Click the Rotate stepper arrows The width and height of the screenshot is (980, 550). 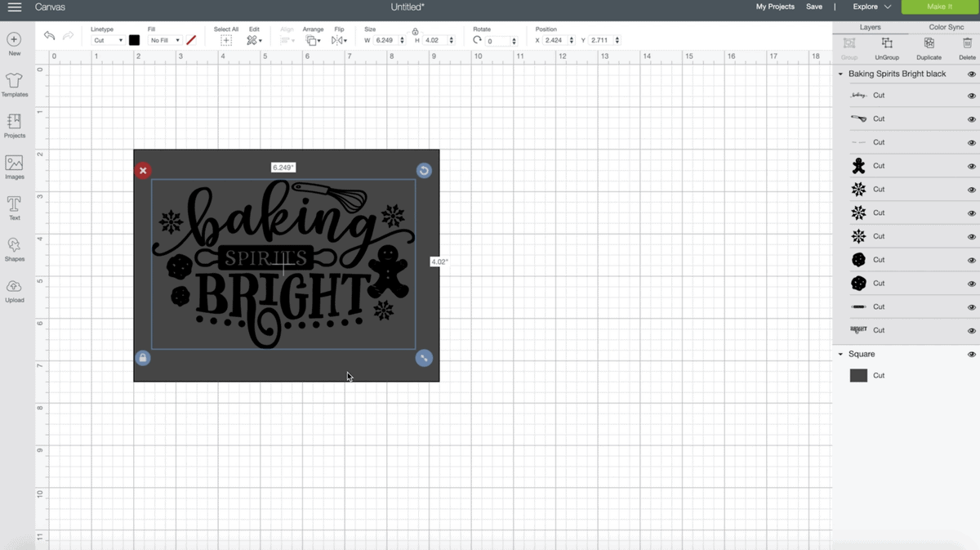click(x=514, y=40)
